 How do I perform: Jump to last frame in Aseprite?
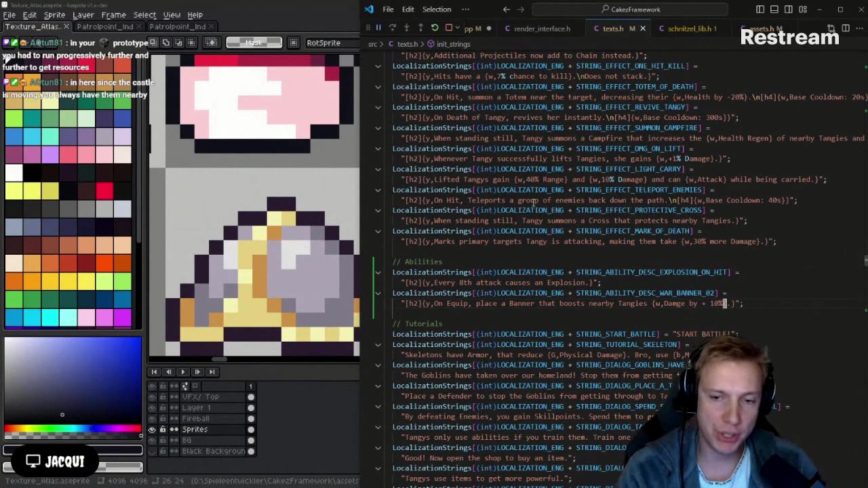212,371
